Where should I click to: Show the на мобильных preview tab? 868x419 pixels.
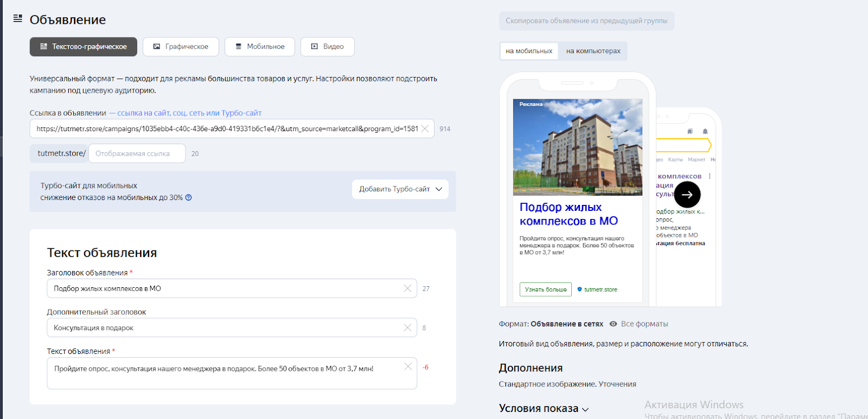pos(529,51)
